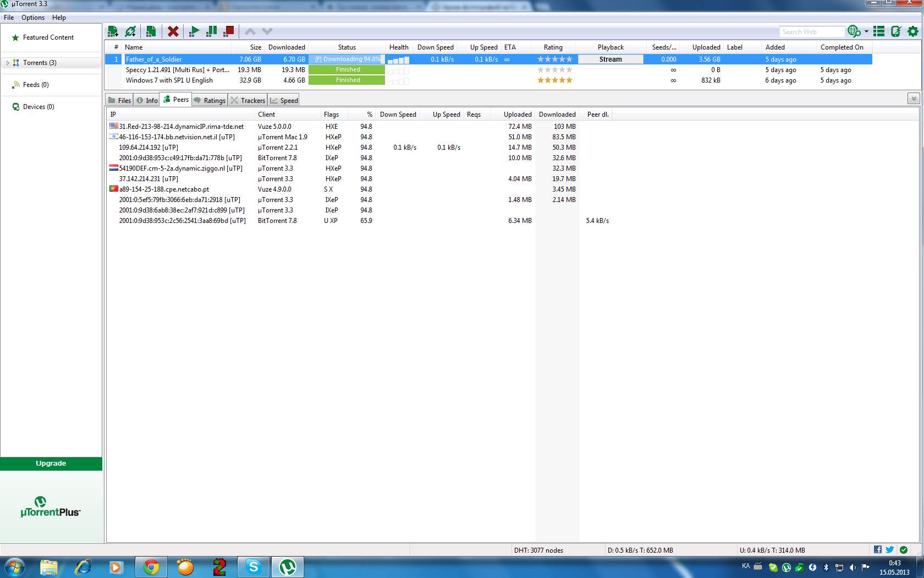Sort peers by IP column
The image size is (924, 578).
(x=181, y=114)
